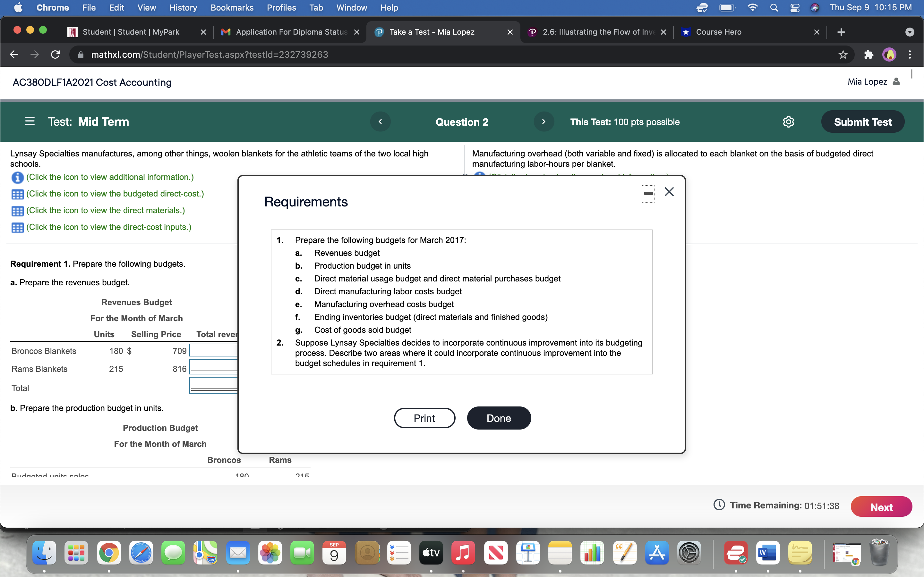Bookmark page with star icon
Image resolution: width=924 pixels, height=577 pixels.
[x=843, y=54]
